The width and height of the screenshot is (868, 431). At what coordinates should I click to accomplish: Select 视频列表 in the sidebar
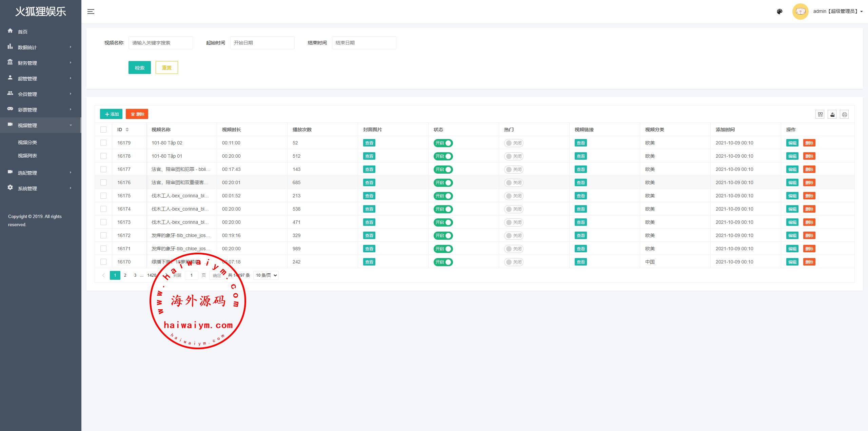27,156
